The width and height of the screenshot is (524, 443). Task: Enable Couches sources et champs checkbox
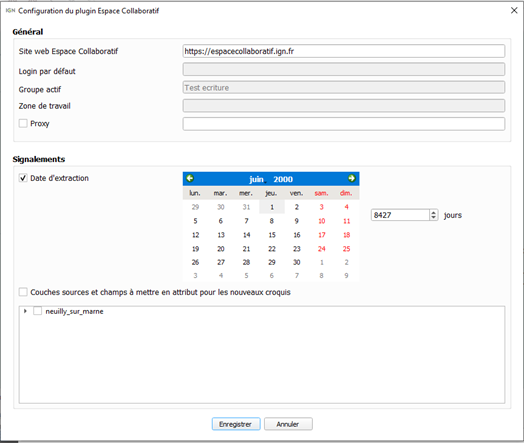[x=23, y=292]
